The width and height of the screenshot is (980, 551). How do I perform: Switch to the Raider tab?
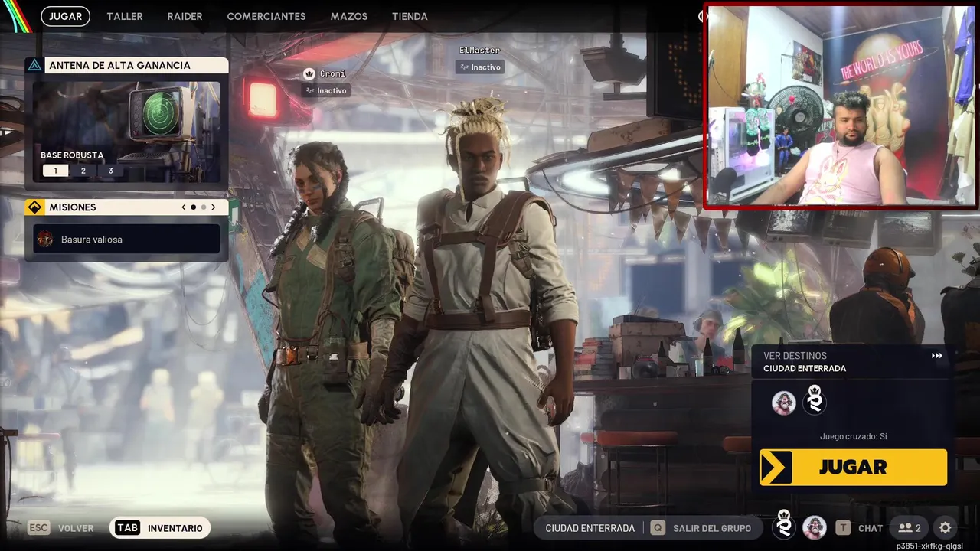(x=185, y=16)
